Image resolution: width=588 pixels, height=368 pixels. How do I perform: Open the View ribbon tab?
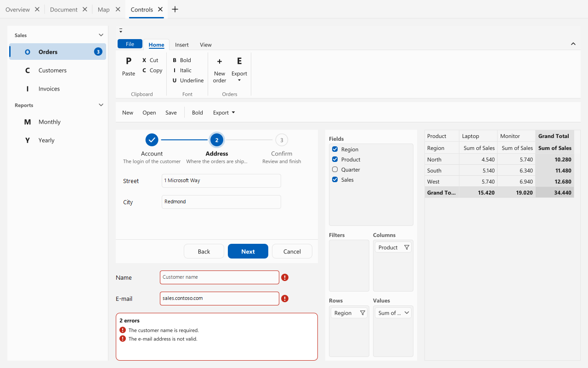tap(206, 45)
